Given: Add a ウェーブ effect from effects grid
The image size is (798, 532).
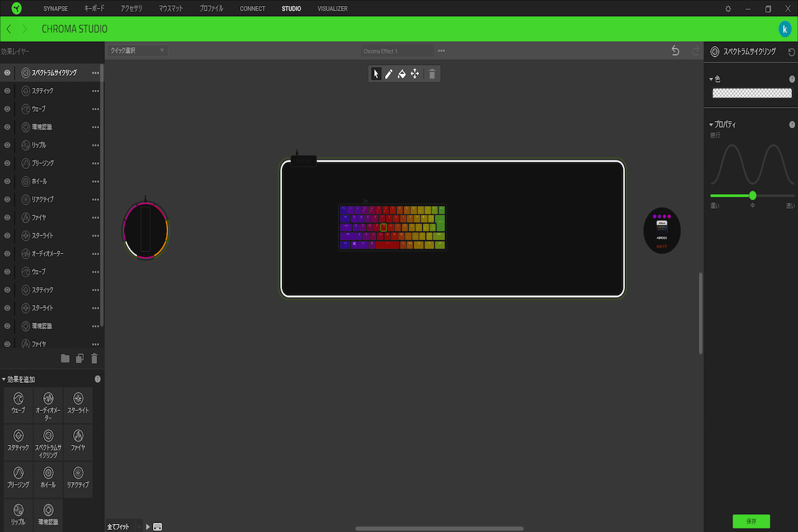Looking at the screenshot, I should [18, 405].
